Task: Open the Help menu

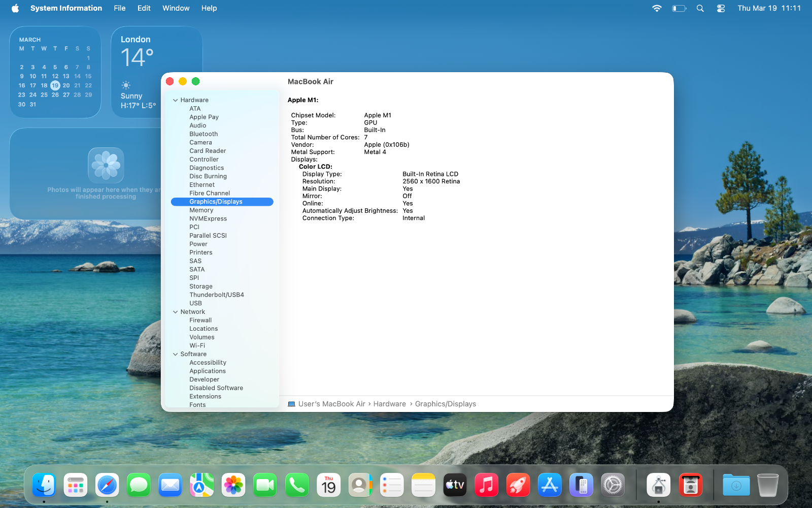Action: point(209,8)
